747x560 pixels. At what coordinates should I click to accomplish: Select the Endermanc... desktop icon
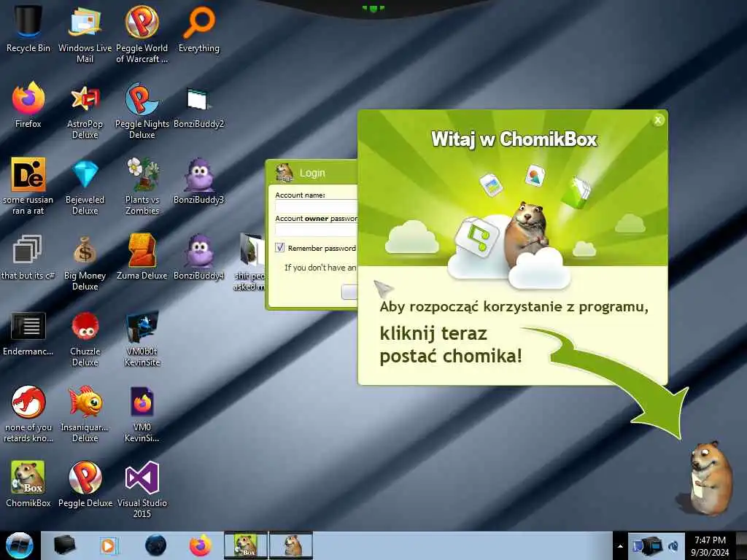pyautogui.click(x=28, y=332)
